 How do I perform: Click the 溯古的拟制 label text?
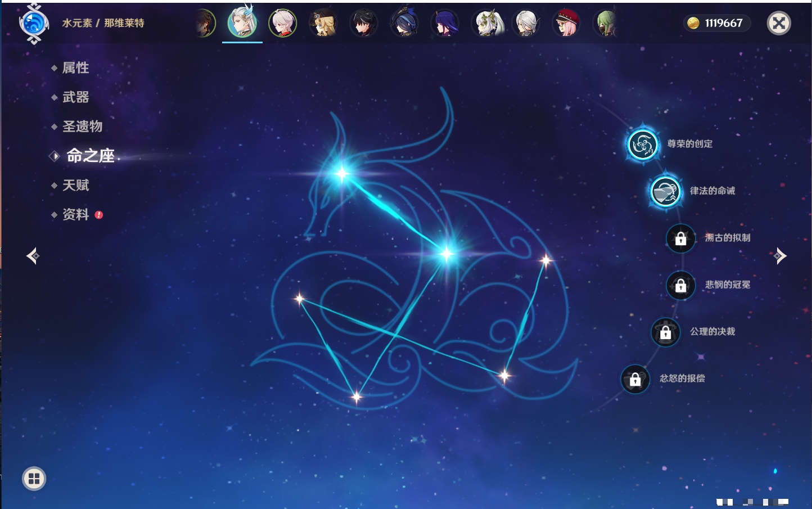tap(728, 238)
